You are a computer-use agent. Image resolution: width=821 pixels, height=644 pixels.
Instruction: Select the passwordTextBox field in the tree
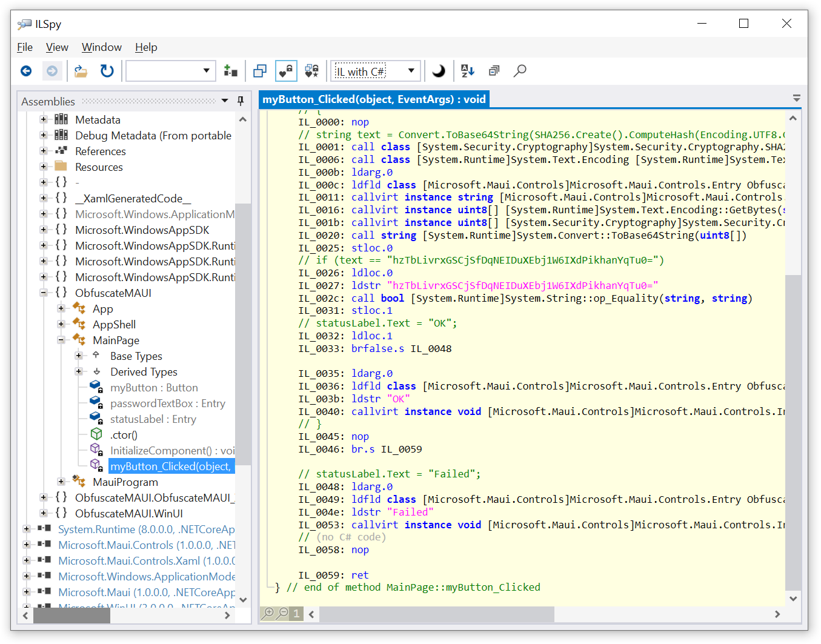point(167,403)
